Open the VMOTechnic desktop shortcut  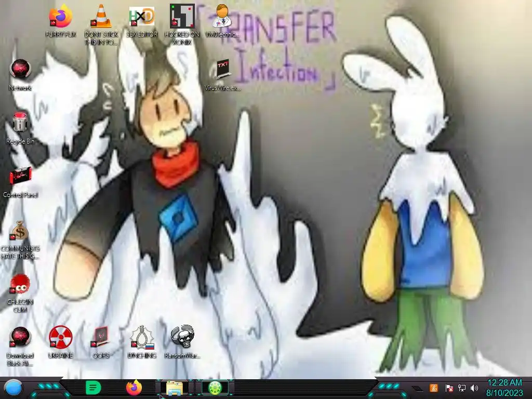point(222,21)
